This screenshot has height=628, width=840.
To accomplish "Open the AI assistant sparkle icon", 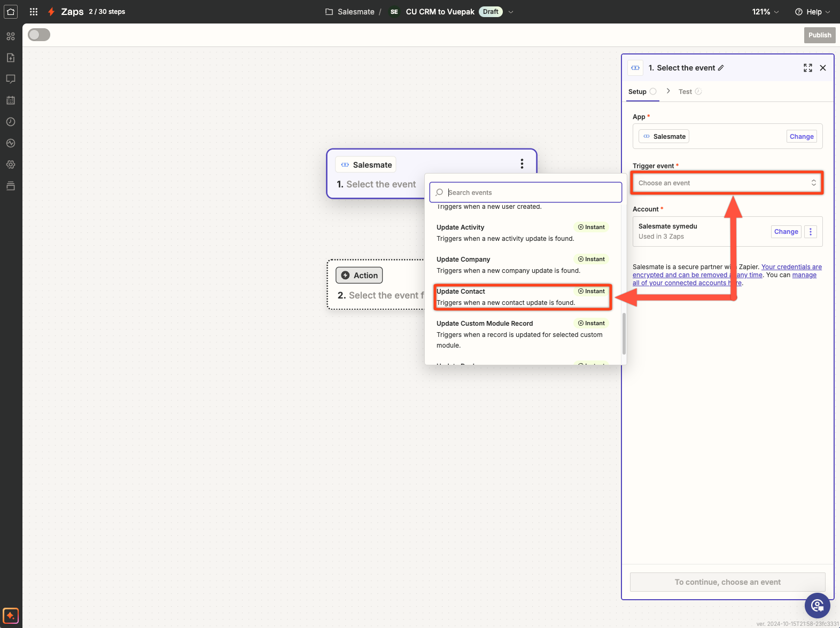I will 11,615.
